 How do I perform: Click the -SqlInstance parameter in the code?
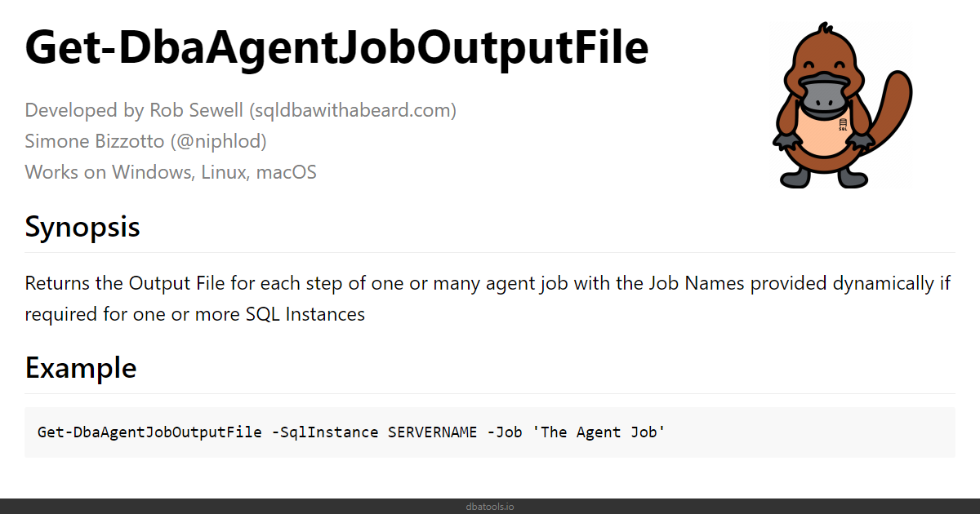coord(324,432)
